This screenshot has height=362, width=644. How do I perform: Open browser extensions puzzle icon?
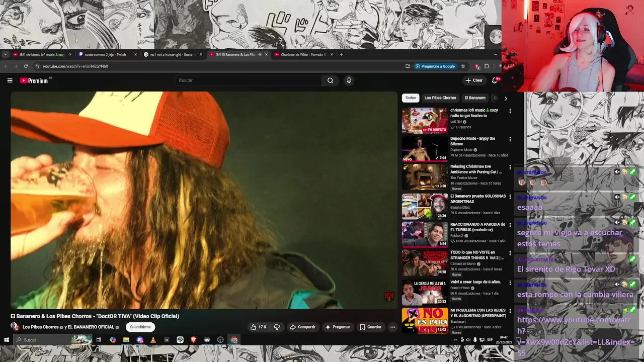point(487,66)
